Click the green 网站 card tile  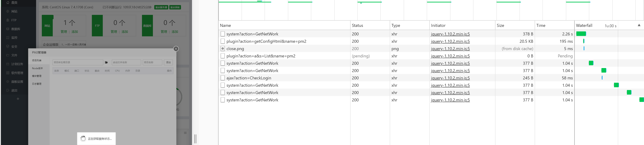[47, 26]
